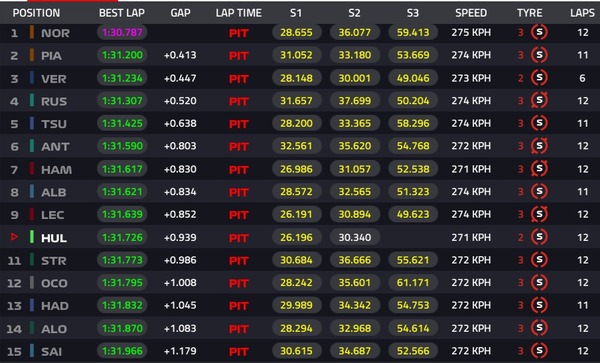Click the POSITION column header

(36, 13)
